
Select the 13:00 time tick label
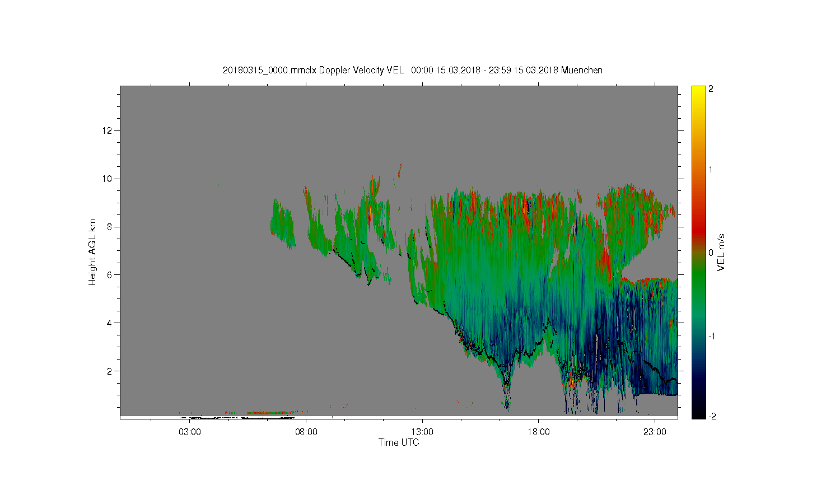pos(422,432)
